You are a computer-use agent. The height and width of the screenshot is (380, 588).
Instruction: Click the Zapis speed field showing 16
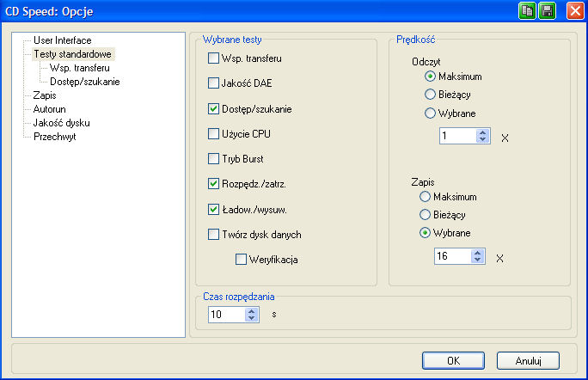[453, 256]
